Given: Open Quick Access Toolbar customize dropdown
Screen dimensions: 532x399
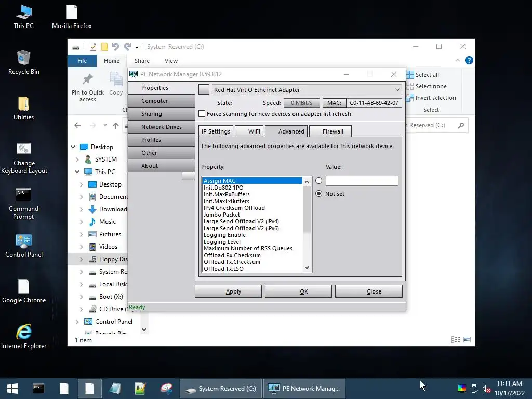Looking at the screenshot, I should pos(137,47).
